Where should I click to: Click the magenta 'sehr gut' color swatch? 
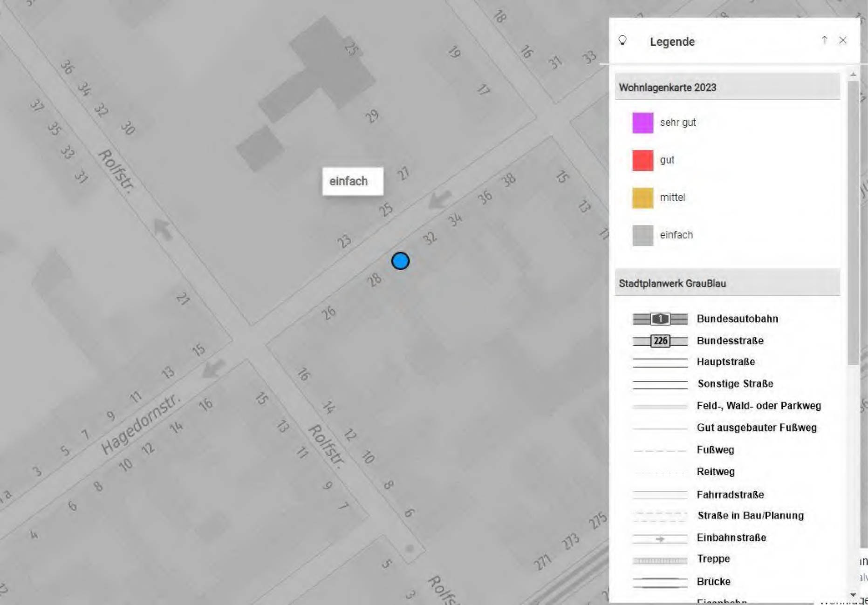coord(642,122)
